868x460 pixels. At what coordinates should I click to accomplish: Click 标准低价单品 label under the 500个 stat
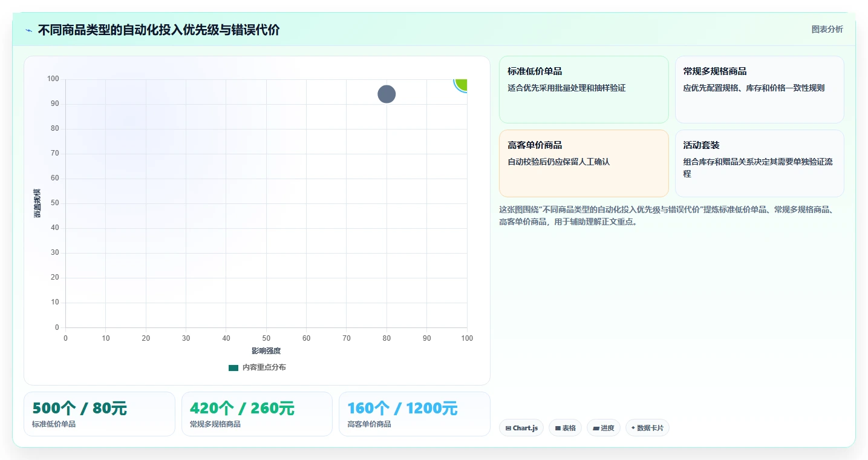(54, 424)
